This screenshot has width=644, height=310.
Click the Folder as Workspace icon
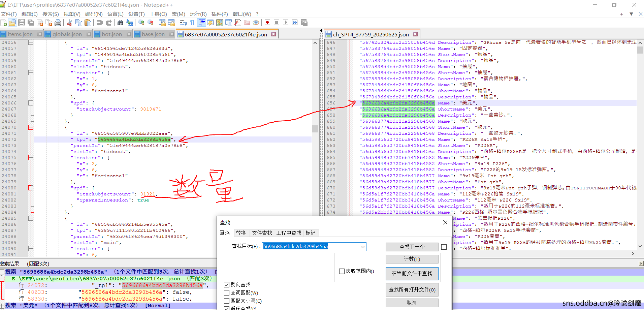(247, 23)
